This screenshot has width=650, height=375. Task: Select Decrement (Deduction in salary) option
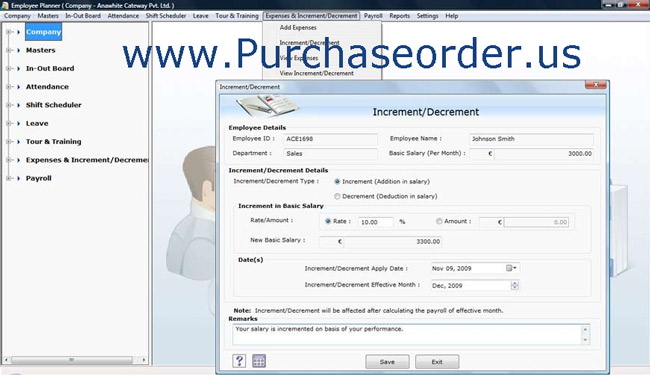tap(337, 196)
